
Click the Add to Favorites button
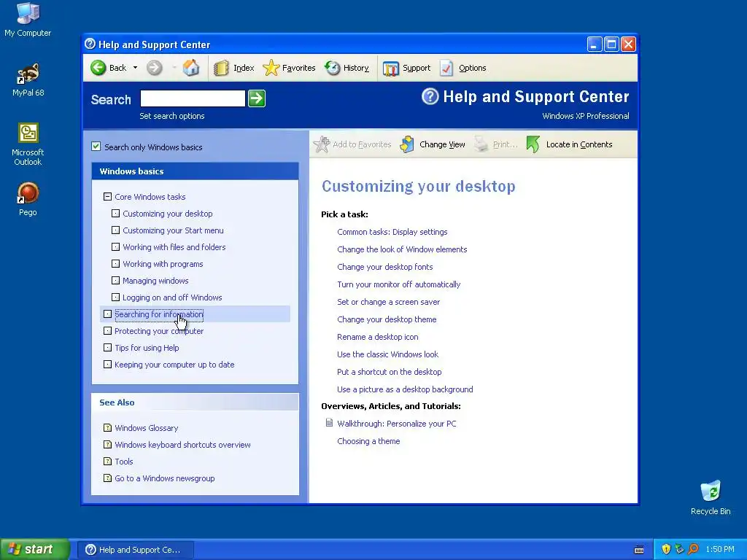(352, 144)
